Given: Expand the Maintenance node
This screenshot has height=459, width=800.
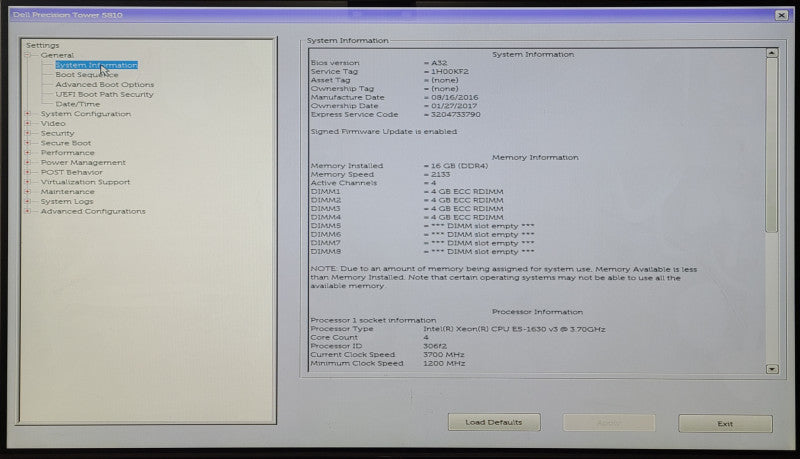Looking at the screenshot, I should point(28,191).
